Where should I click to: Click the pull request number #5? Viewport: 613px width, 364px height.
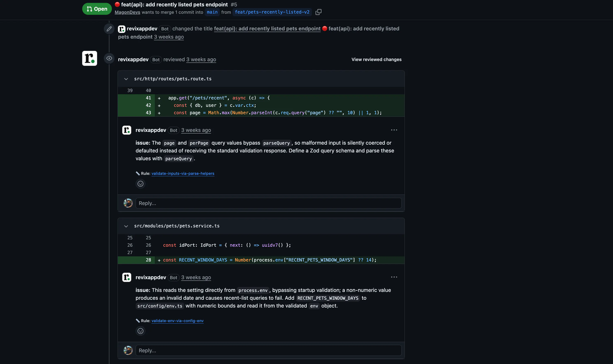pyautogui.click(x=234, y=4)
